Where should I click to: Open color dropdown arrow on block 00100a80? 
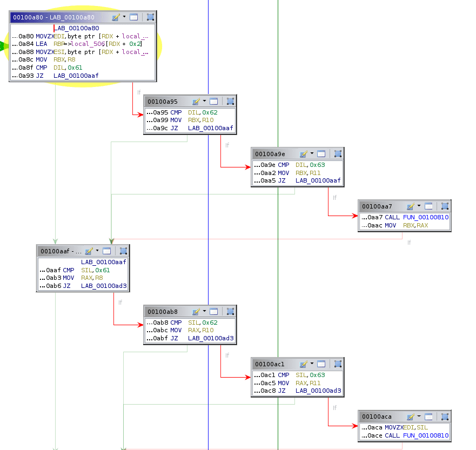coord(124,17)
